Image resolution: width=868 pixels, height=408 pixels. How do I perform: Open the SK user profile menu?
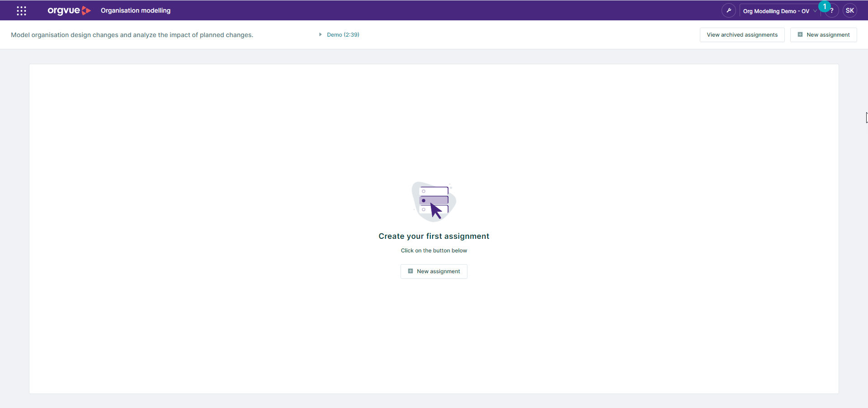[850, 10]
